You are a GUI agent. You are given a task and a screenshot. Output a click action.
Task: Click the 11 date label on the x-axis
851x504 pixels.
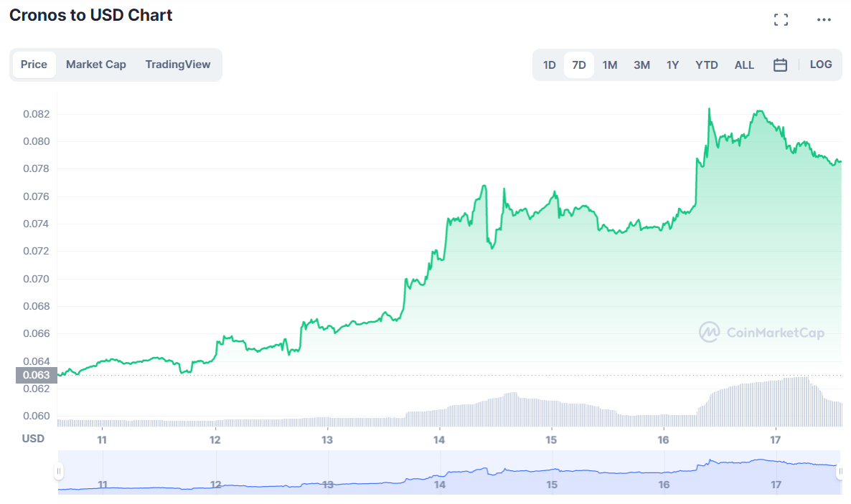pos(102,439)
